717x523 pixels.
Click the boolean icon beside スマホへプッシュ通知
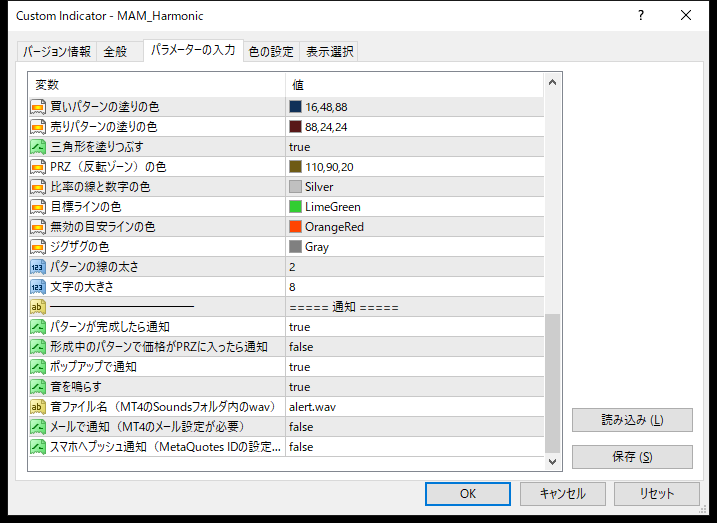click(38, 447)
